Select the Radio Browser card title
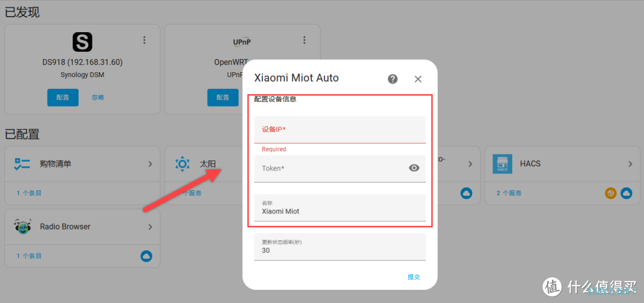644x303 pixels. coord(66,227)
